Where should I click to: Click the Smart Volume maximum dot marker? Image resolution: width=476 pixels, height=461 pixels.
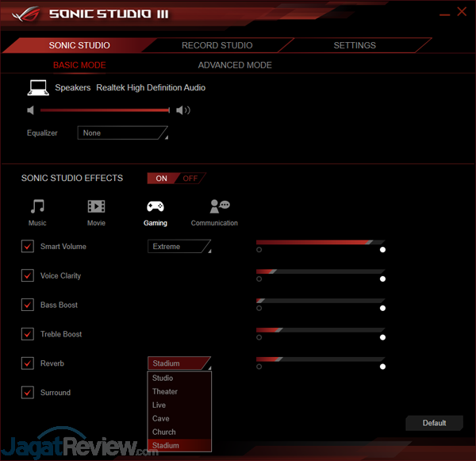(382, 250)
